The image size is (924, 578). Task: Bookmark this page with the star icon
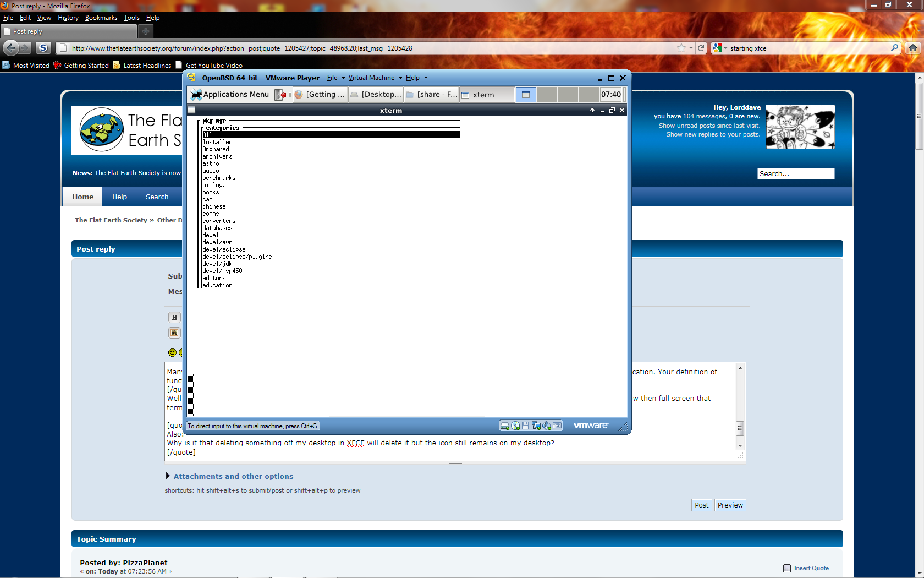coord(681,48)
